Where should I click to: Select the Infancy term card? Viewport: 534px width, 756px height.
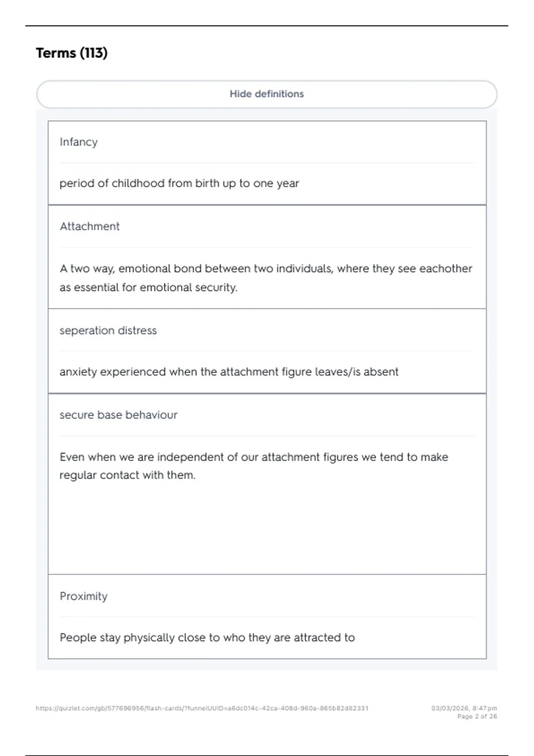(267, 163)
